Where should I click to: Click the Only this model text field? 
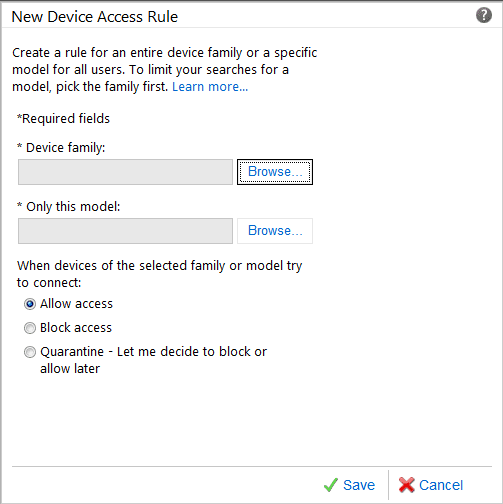coord(125,231)
